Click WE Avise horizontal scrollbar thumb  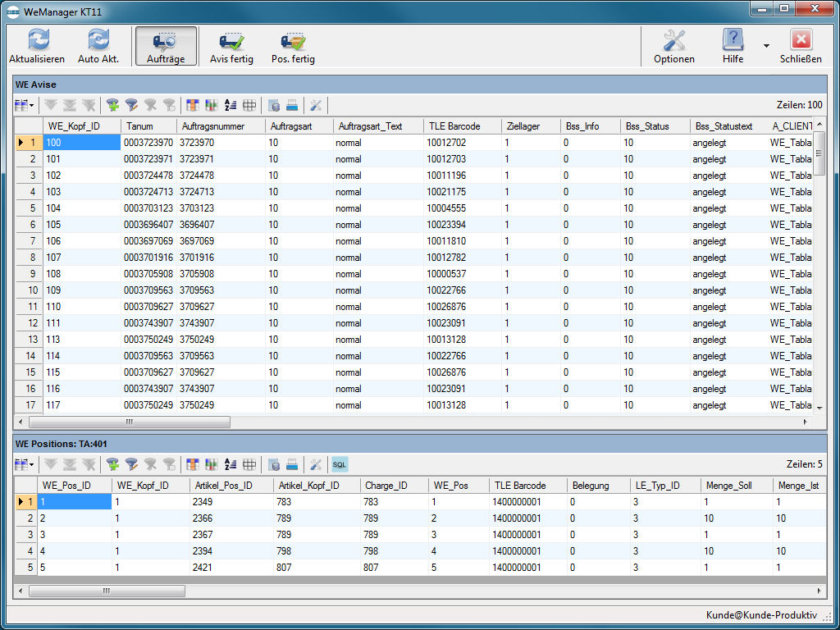[129, 422]
